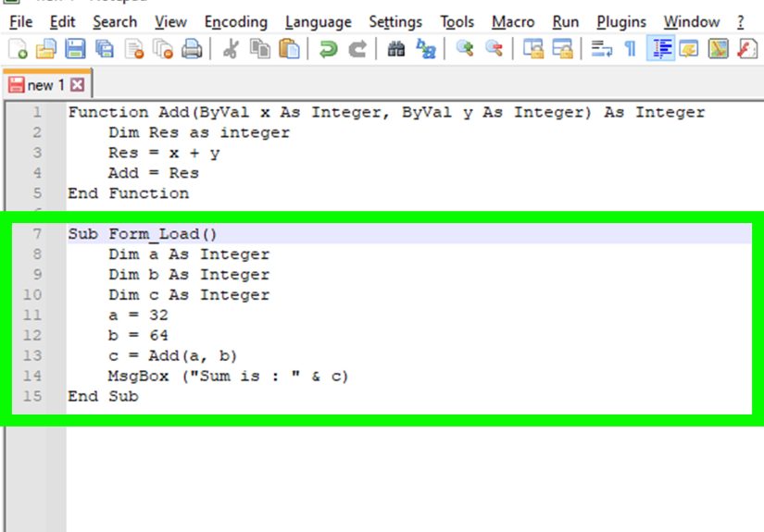Viewport: 764px width, 532px height.
Task: Toggle the synchronize vertical scrolling icon
Action: (x=533, y=49)
